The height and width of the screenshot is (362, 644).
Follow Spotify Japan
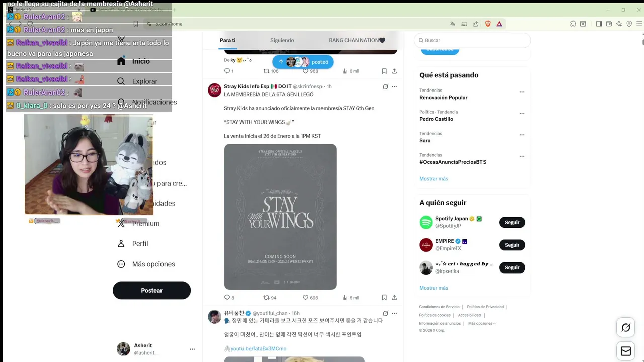[x=512, y=222]
